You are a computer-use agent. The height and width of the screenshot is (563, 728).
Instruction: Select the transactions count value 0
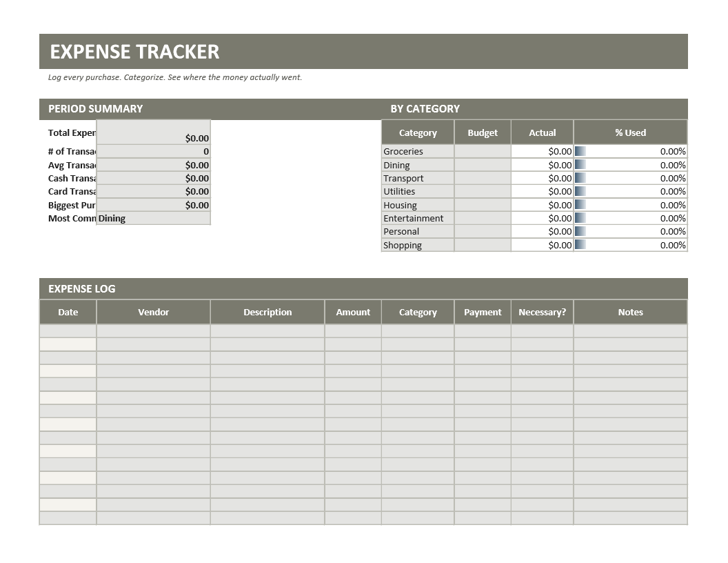[154, 151]
